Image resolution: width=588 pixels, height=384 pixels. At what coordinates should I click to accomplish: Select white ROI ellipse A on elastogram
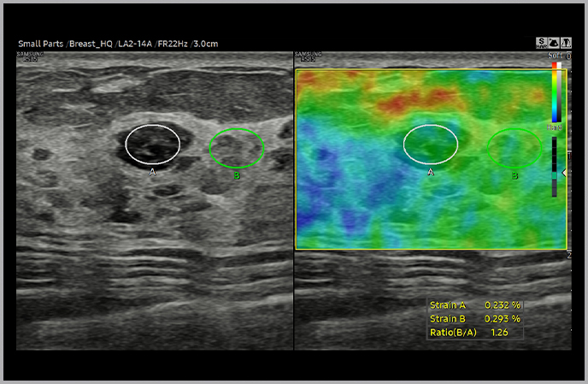pos(431,145)
